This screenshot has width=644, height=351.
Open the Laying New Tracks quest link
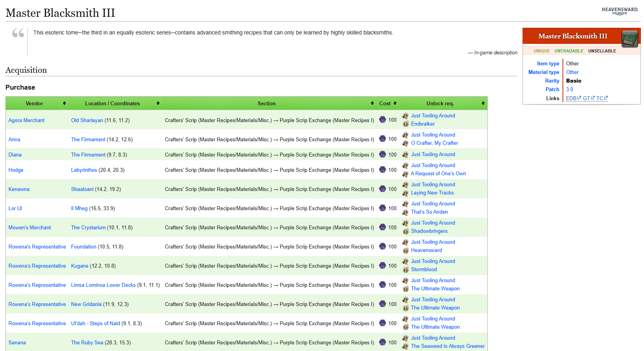click(432, 193)
